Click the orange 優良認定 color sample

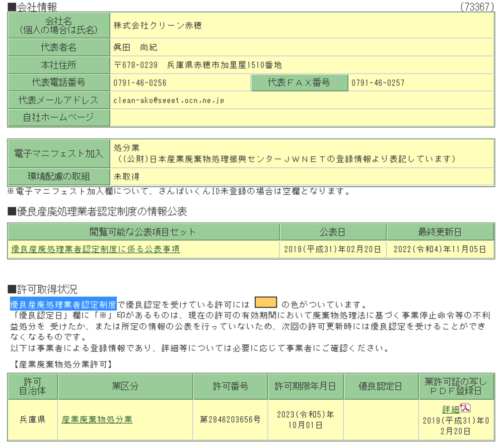266,302
